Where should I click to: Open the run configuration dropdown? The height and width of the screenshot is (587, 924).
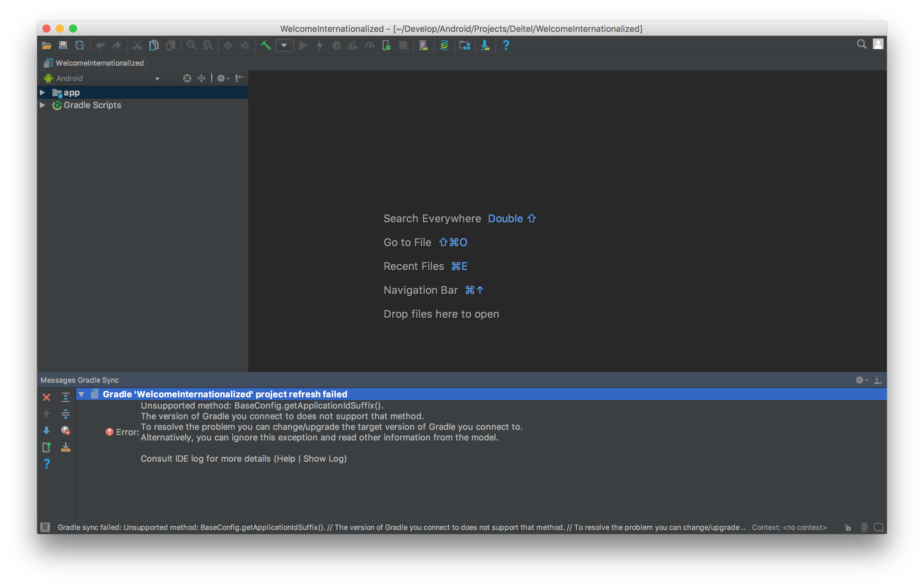click(284, 46)
